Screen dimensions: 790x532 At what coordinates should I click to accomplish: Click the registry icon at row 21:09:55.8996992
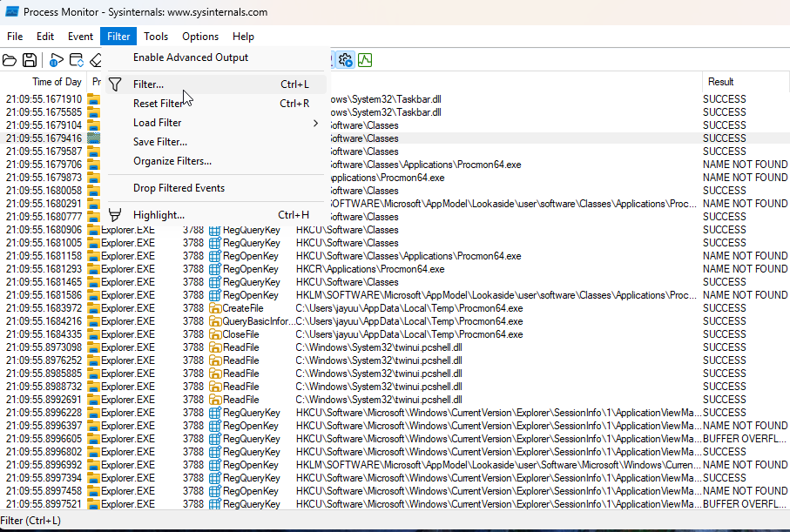point(215,465)
